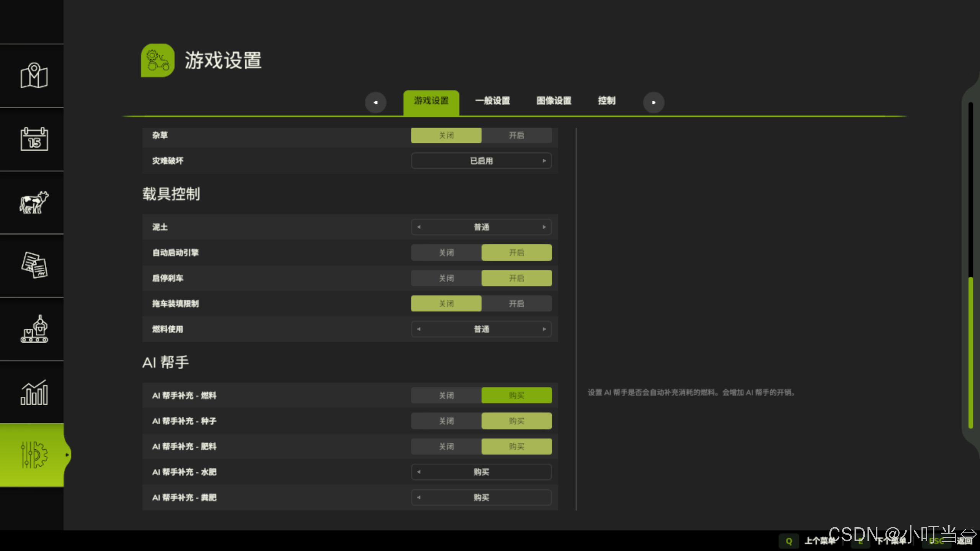Turn on the 杂草 weeds option
Viewport: 980px width, 551px height.
[x=516, y=135]
